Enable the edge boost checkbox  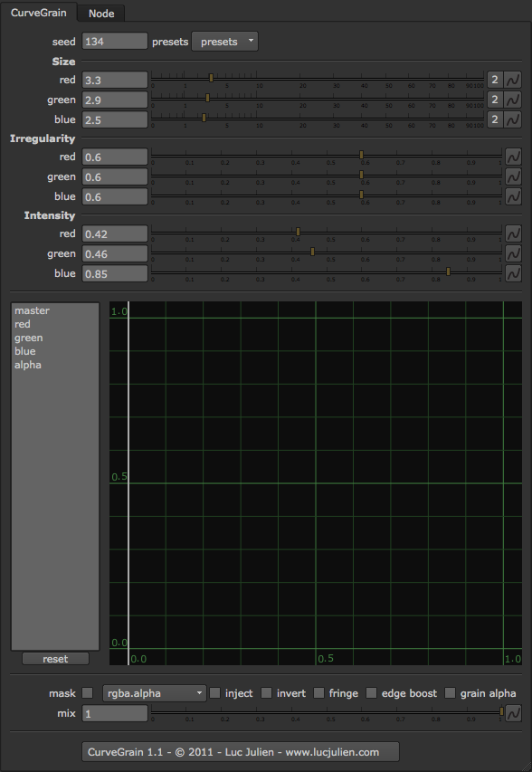pos(372,692)
